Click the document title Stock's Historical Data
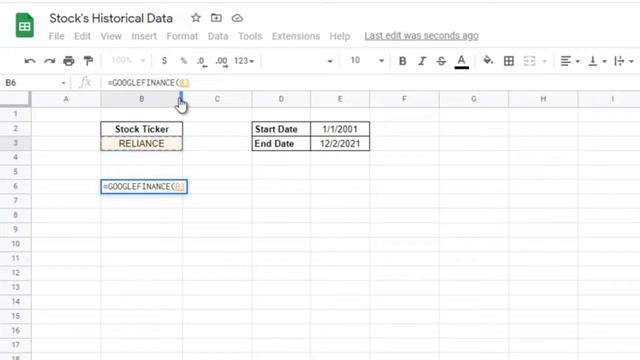This screenshot has width=640, height=360. tap(111, 18)
